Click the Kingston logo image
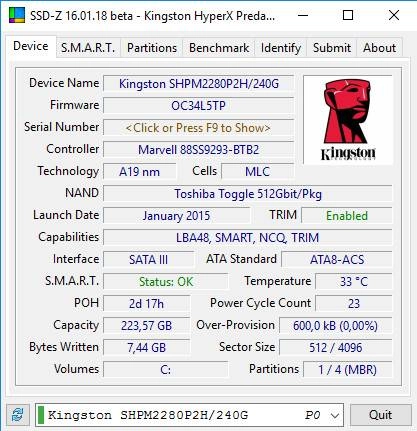The width and height of the screenshot is (417, 431). pyautogui.click(x=348, y=120)
